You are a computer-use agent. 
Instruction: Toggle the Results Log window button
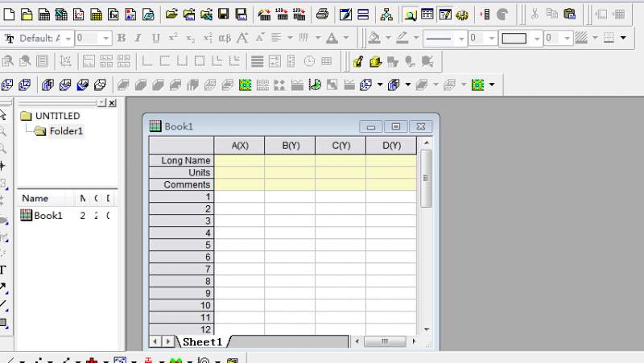427,14
